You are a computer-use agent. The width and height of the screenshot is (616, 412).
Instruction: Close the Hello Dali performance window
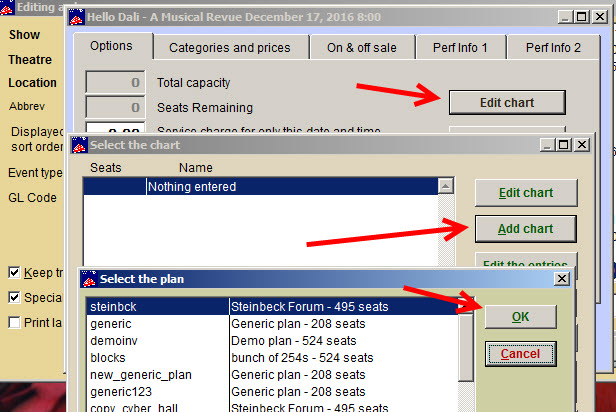600,17
